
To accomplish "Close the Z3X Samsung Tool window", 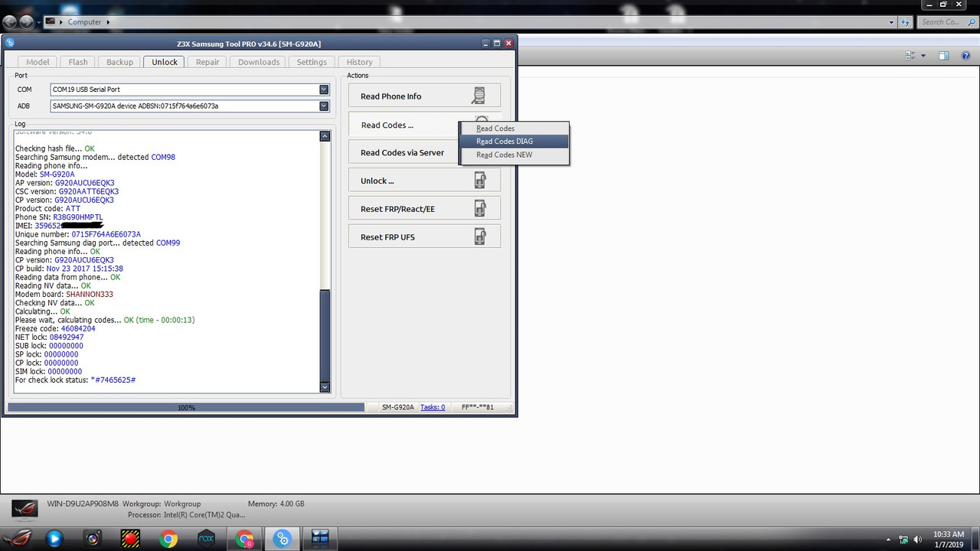I will click(x=508, y=43).
